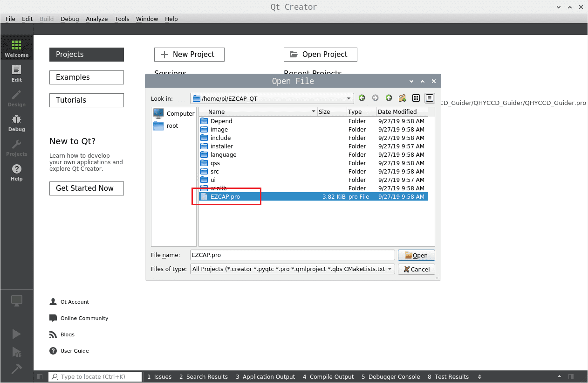588x383 pixels.
Task: Click the New Project button
Action: pyautogui.click(x=189, y=55)
